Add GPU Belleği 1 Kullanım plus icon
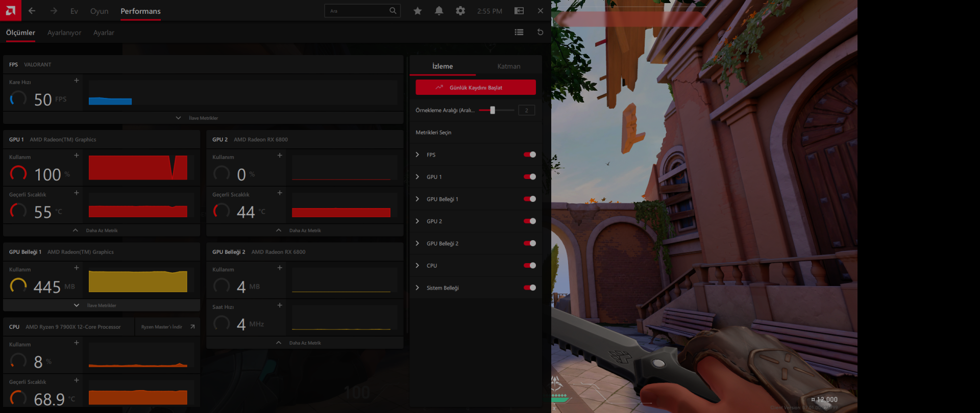The height and width of the screenshot is (413, 980). pyautogui.click(x=77, y=268)
